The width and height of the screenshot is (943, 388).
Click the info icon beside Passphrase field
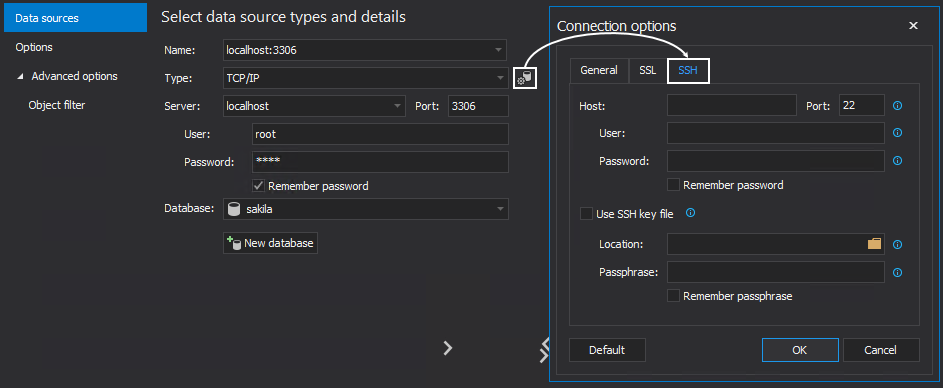coord(897,273)
